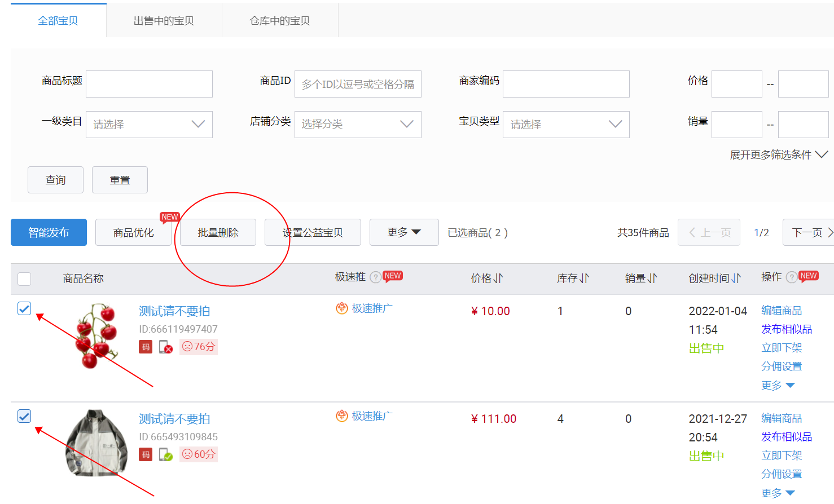Expand 展开更多筛选条件 filter options
Screen dimensions: 834x504
[778, 154]
